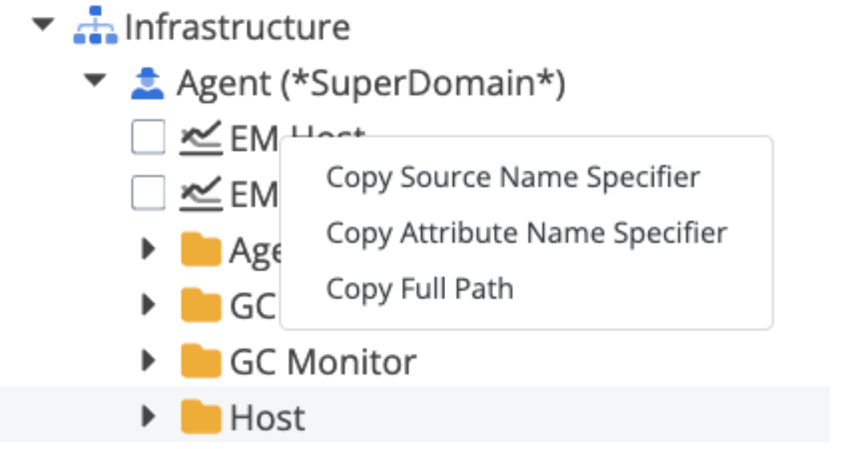
Task: Click the Infrastructure hierarchy icon
Action: pos(96,27)
